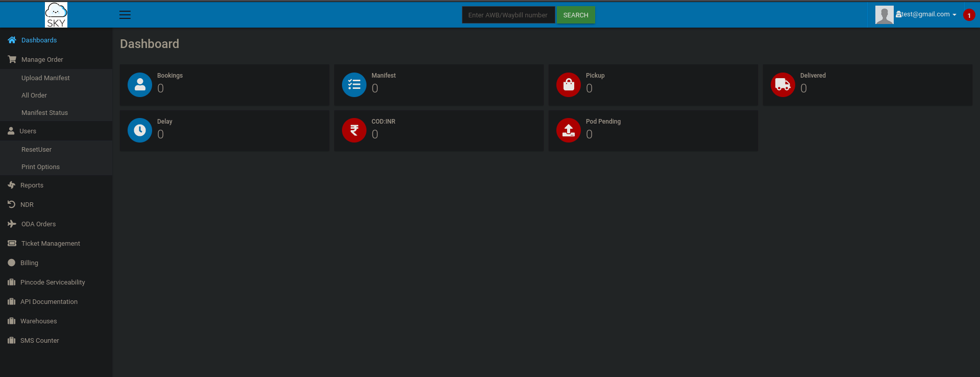This screenshot has height=377, width=980.
Task: Click the COD:INR card label
Action: [383, 122]
